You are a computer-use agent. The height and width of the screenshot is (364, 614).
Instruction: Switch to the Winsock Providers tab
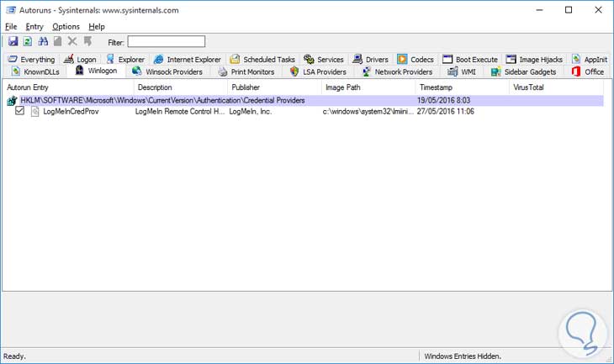pos(167,71)
